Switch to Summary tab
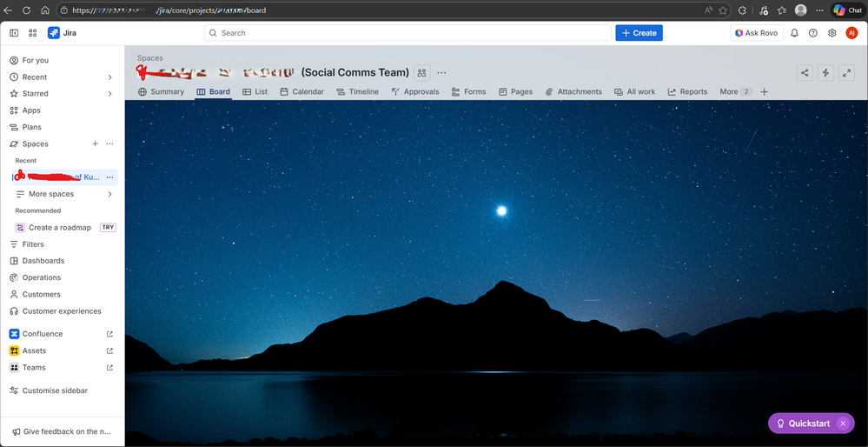 pos(161,91)
